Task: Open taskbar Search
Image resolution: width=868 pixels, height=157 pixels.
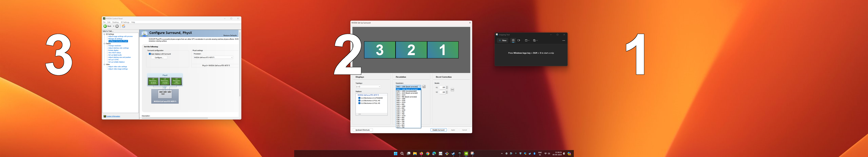Action: [x=402, y=154]
